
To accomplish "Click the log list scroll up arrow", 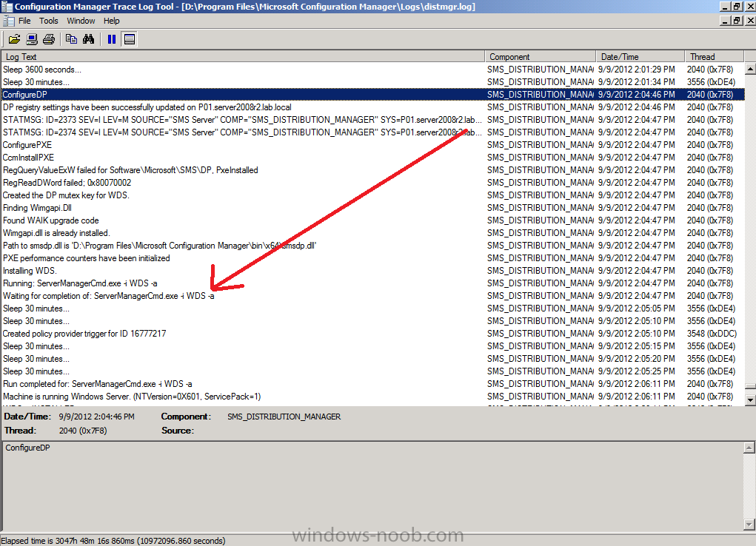I will [750, 69].
